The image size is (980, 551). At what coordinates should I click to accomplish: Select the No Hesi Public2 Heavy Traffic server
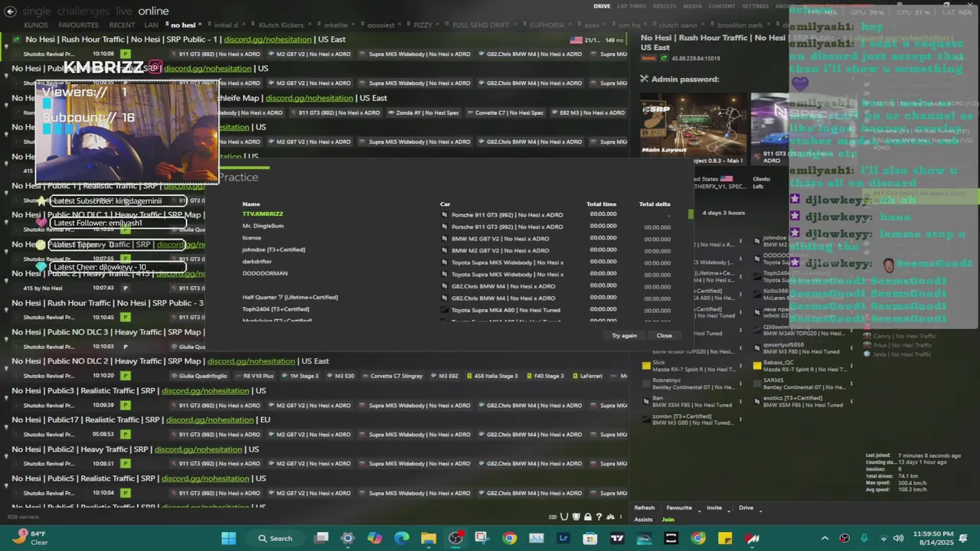[315, 456]
